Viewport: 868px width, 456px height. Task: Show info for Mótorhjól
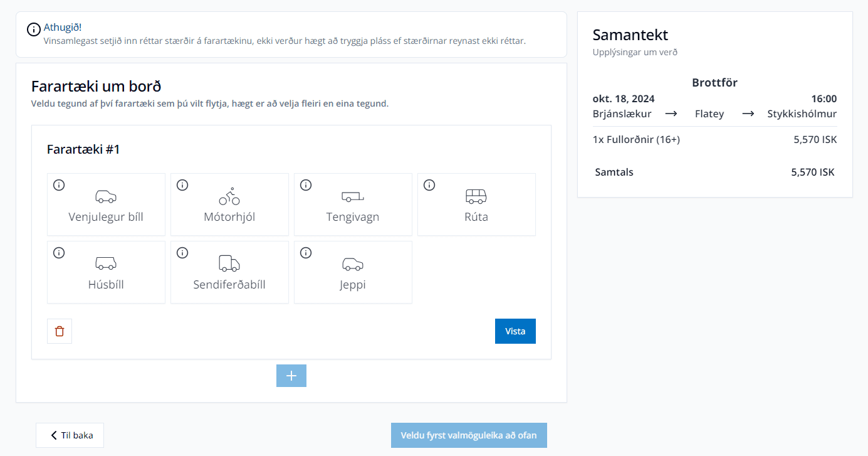click(182, 185)
